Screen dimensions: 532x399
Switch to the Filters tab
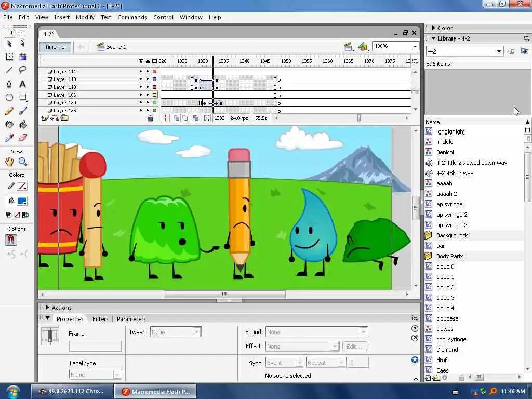[x=100, y=319]
